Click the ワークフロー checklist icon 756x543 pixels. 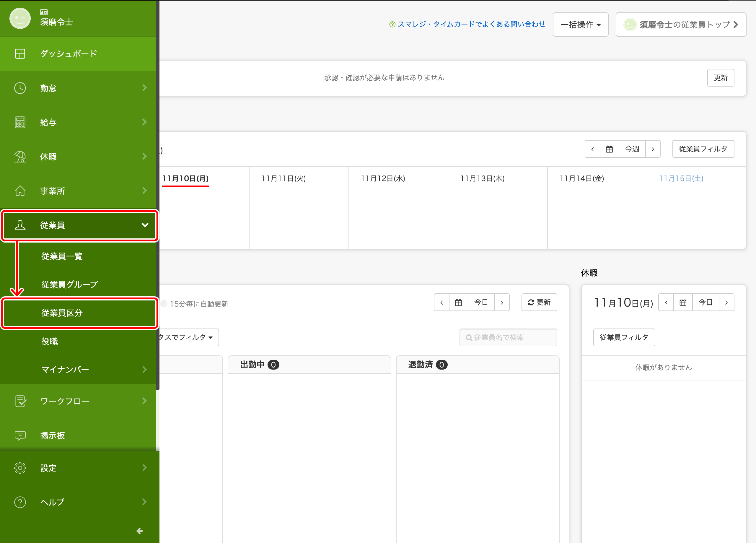pos(20,401)
